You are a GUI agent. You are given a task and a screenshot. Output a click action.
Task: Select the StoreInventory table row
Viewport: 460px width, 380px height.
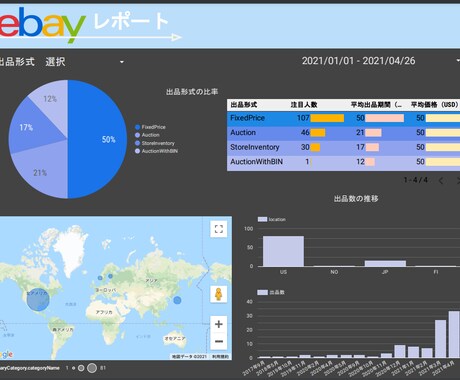pyautogui.click(x=343, y=147)
